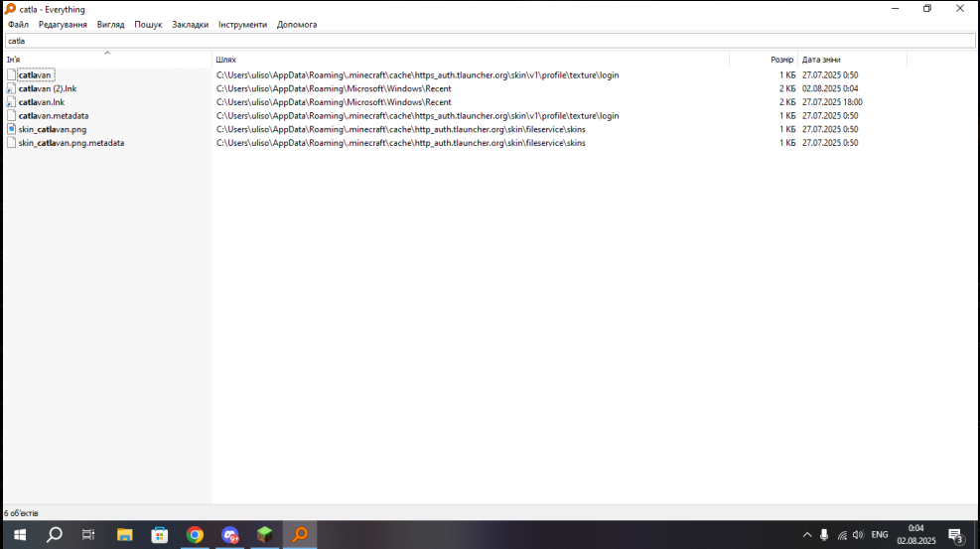
Task: Click the path of skin_catlavan.png row
Action: tap(400, 129)
